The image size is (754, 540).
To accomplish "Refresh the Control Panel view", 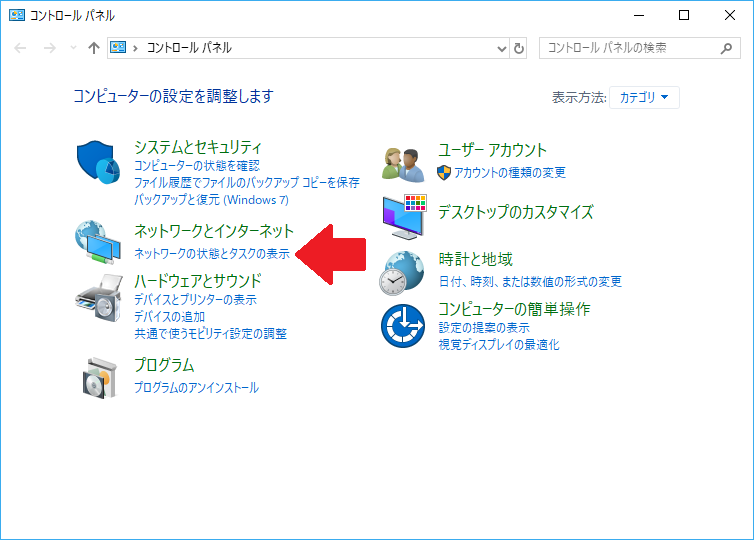I will coord(519,48).
